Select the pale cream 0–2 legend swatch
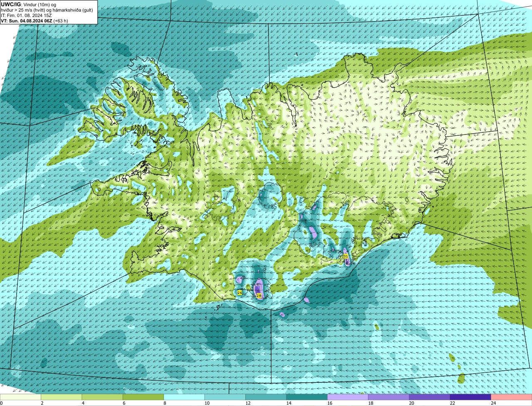 pos(20,397)
